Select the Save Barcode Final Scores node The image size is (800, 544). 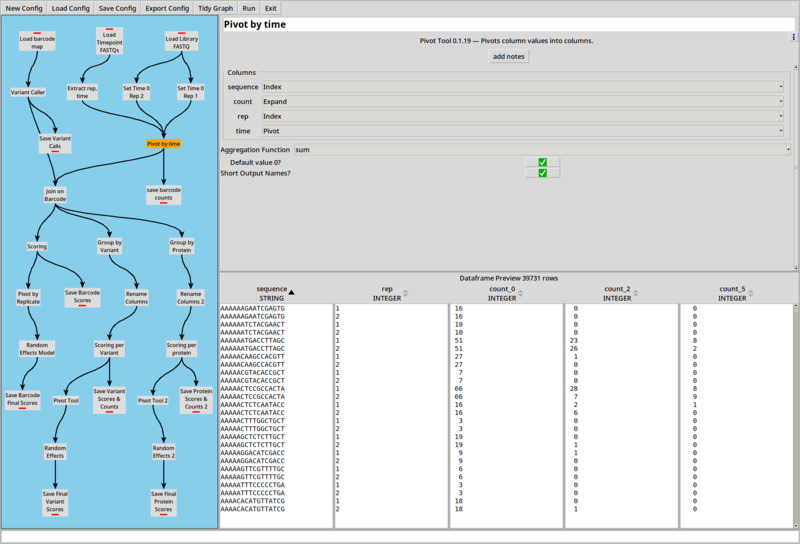(x=22, y=400)
